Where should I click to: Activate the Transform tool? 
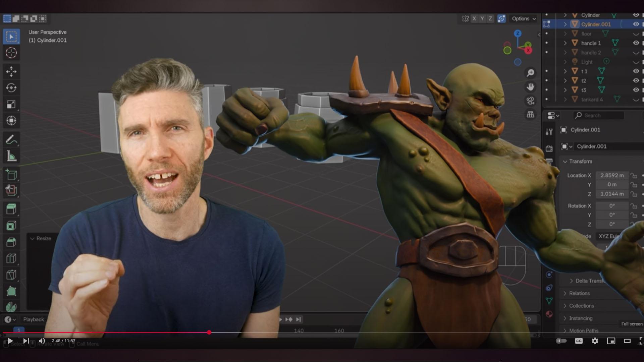click(x=11, y=120)
